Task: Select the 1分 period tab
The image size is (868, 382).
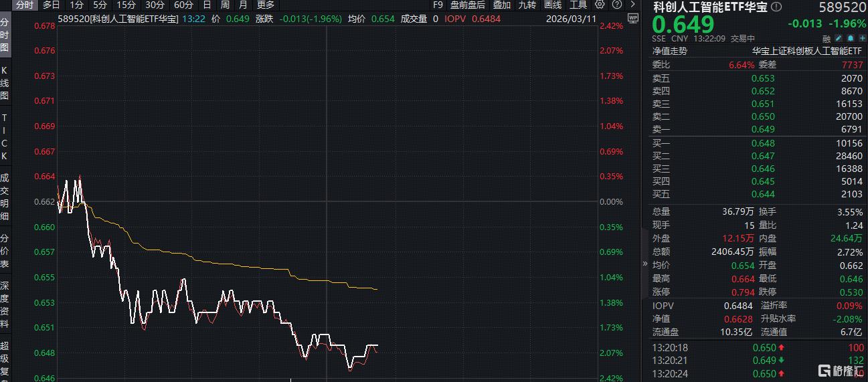Action: [x=76, y=5]
